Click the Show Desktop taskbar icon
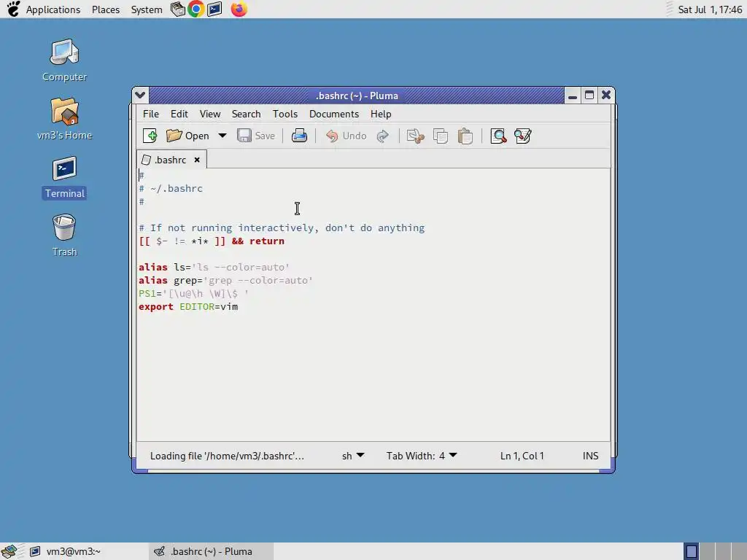 (9, 551)
